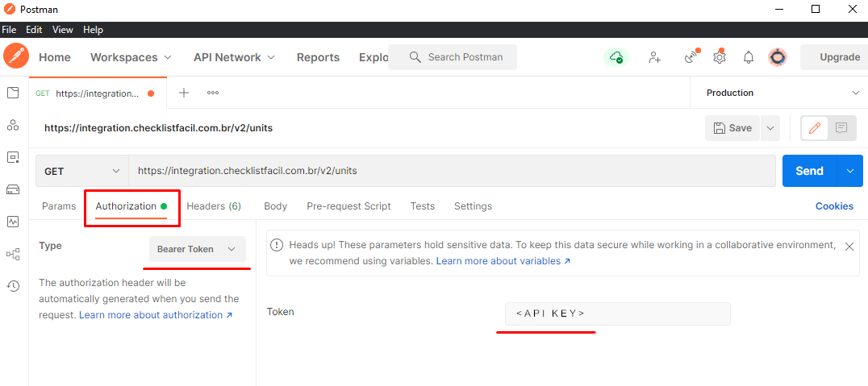Click the user avatar icon
868x386 pixels.
point(778,57)
